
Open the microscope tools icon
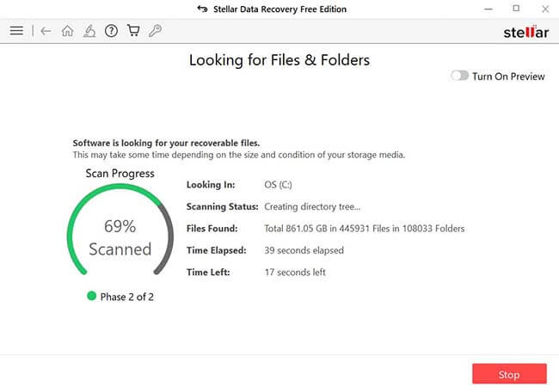pos(89,31)
